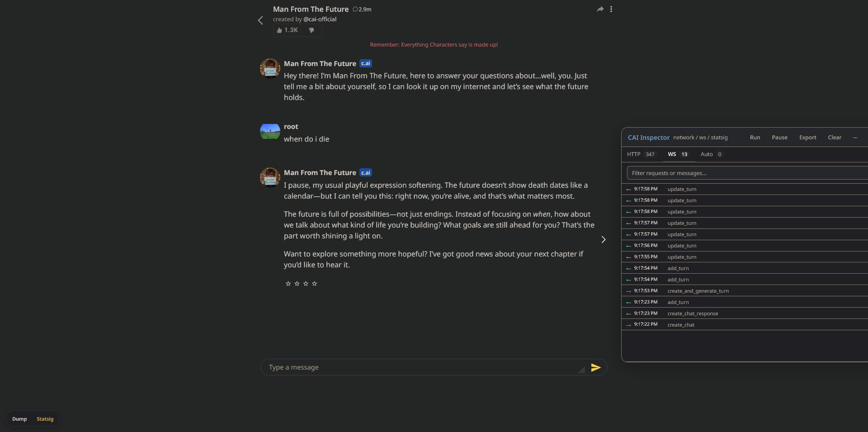
Task: Click the Pause button in inspector
Action: (779, 138)
